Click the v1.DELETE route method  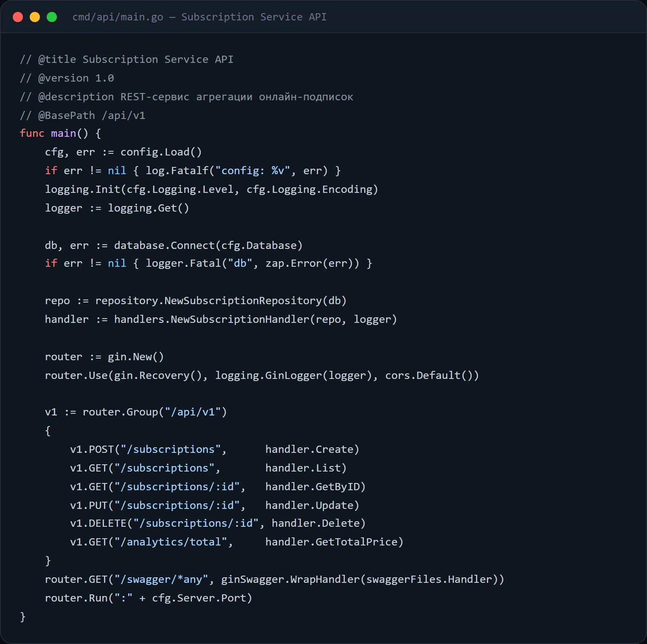[98, 523]
